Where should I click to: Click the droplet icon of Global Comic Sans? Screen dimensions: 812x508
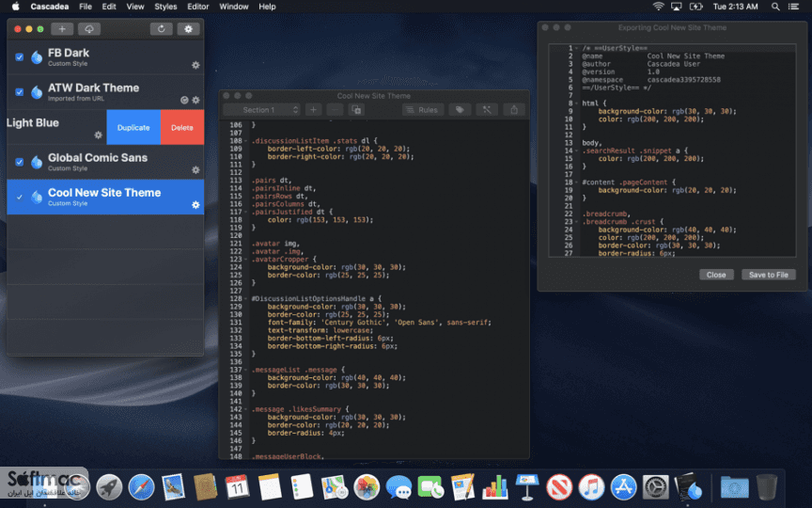tap(37, 162)
